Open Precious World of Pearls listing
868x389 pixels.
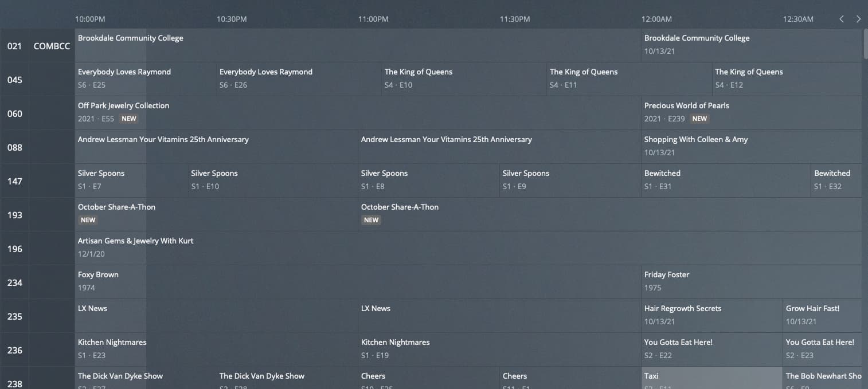click(752, 113)
